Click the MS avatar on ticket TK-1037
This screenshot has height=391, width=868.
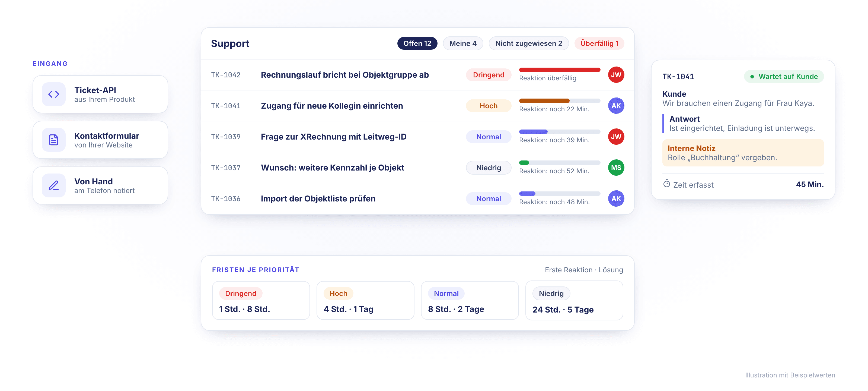616,168
